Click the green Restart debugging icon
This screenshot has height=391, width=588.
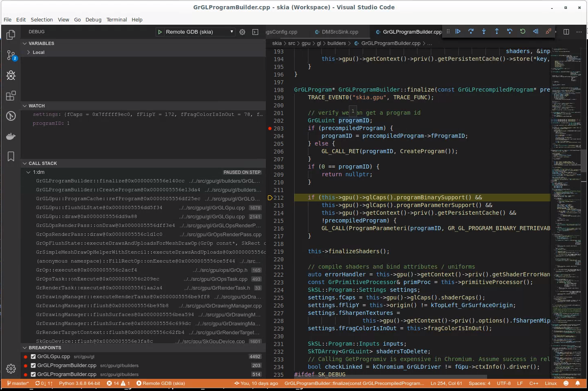(523, 32)
